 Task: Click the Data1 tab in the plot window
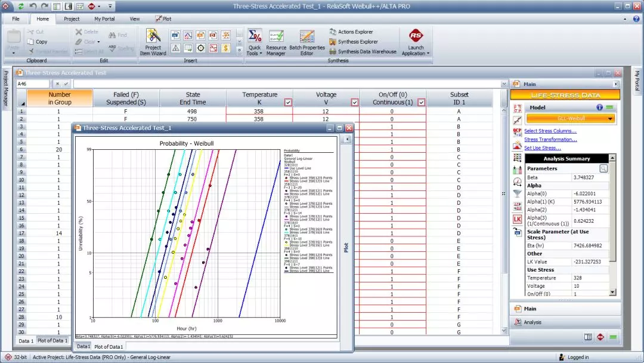click(x=83, y=346)
